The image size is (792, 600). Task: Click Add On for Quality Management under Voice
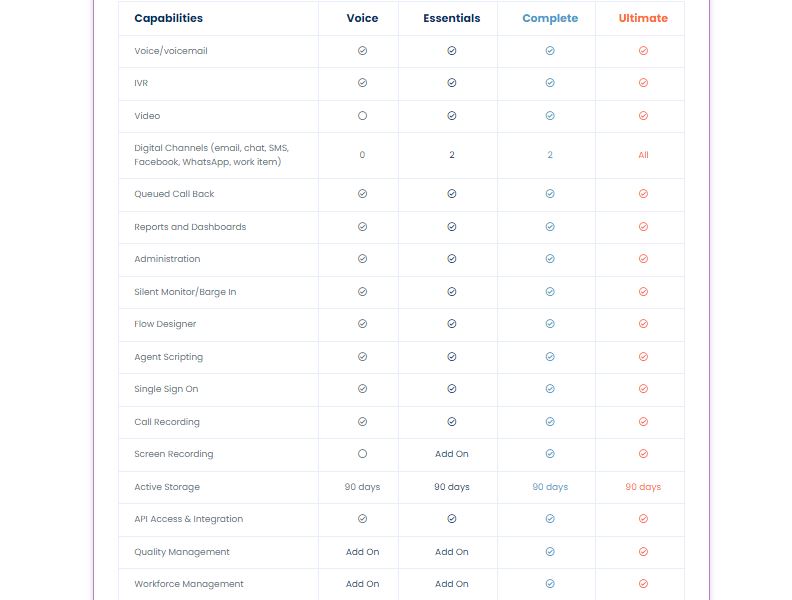pos(362,552)
